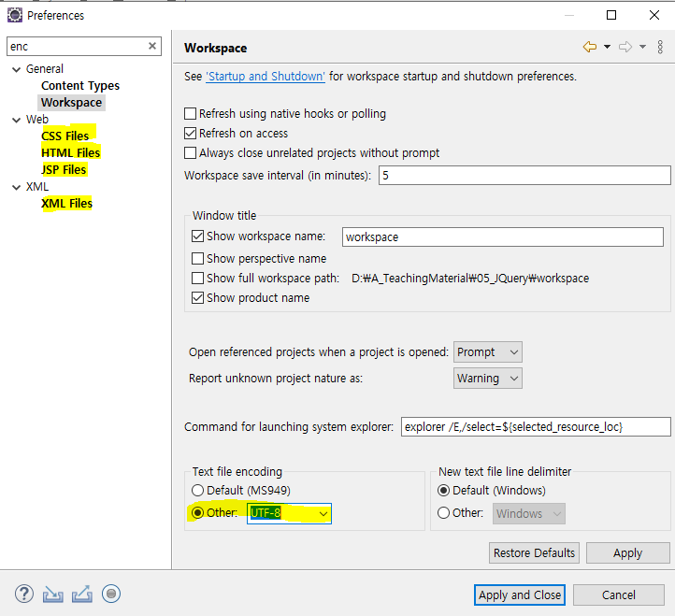Click Apply and Close
675x616 pixels.
tap(520, 595)
